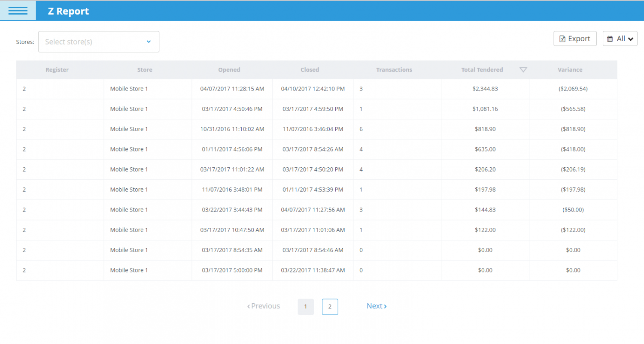Click the Export document icon
644x344 pixels.
pyautogui.click(x=563, y=38)
